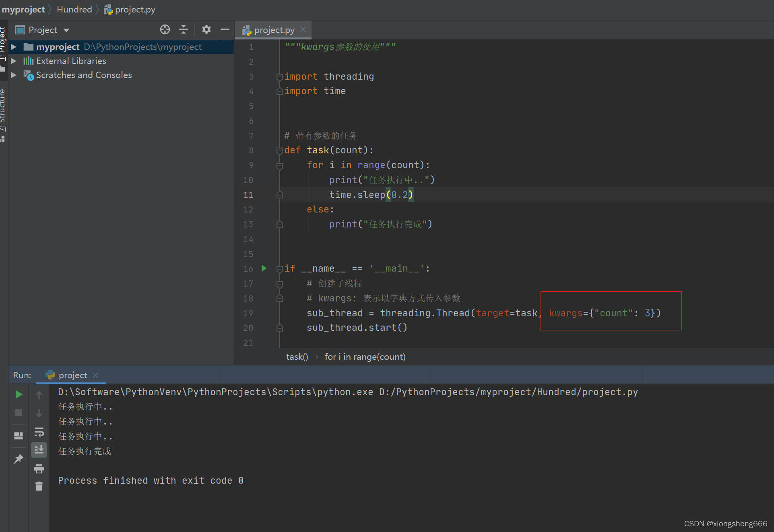Open Project panel settings gear
The height and width of the screenshot is (532, 774).
(206, 29)
